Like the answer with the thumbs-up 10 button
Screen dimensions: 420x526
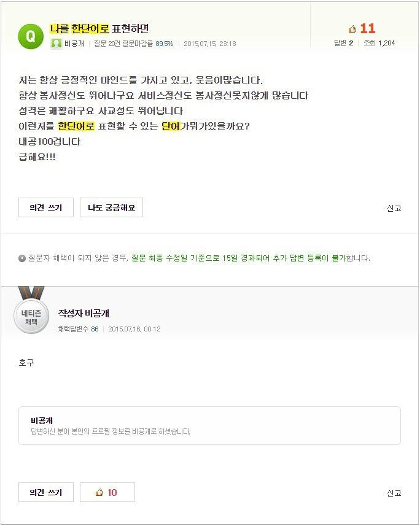(x=107, y=492)
